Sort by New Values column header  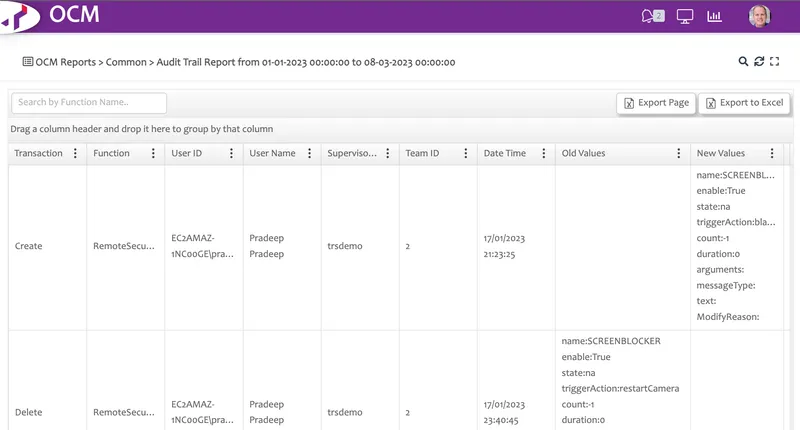pos(721,154)
